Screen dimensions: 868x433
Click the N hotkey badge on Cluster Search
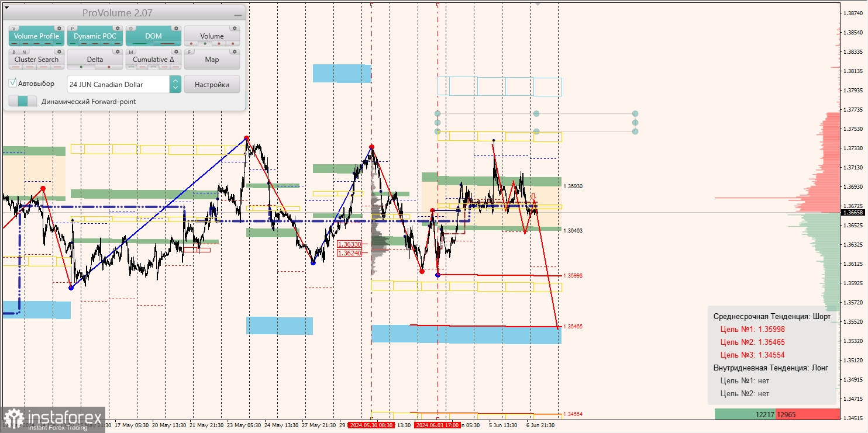[24, 52]
